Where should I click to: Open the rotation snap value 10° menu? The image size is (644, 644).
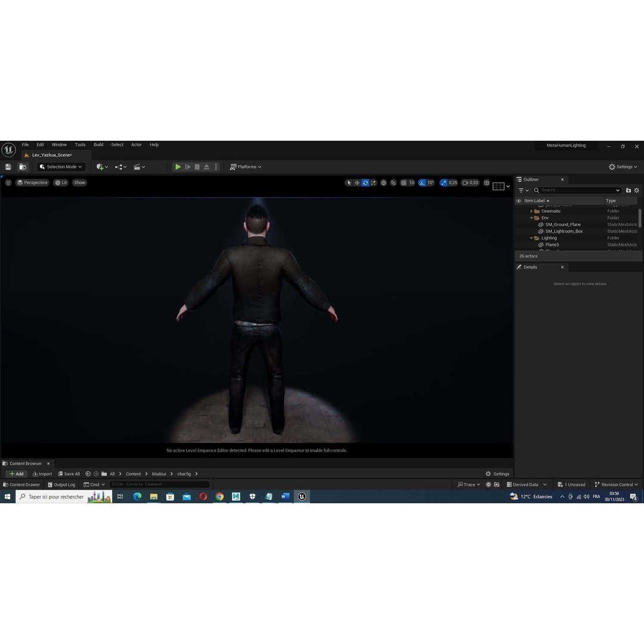click(431, 183)
